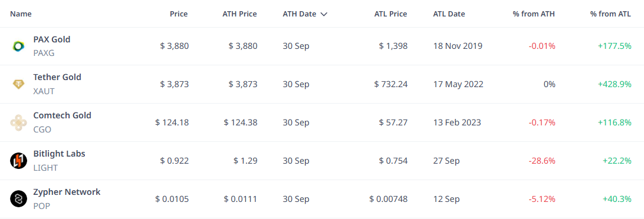Click the Zypher Network coin logo
Image resolution: width=644 pixels, height=219 pixels.
18,199
